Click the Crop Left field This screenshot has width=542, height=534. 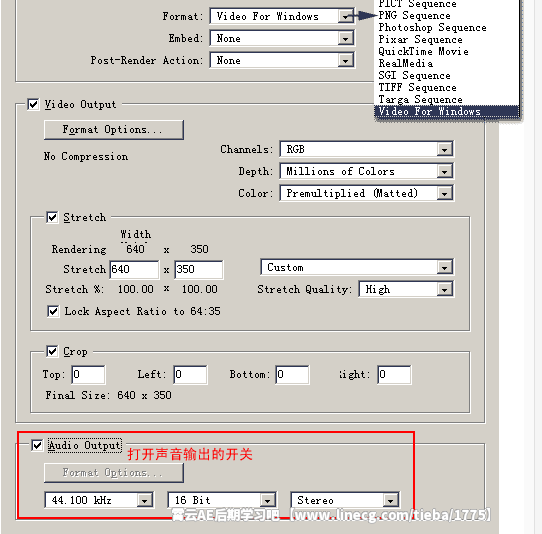click(x=190, y=374)
